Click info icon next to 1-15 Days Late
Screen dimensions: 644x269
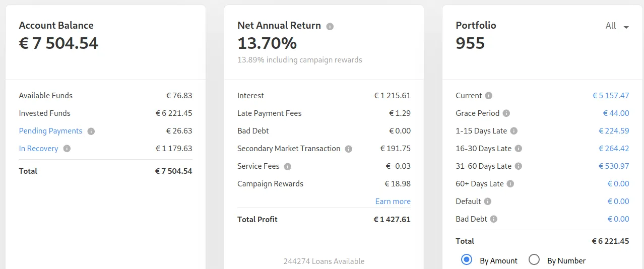click(x=514, y=131)
